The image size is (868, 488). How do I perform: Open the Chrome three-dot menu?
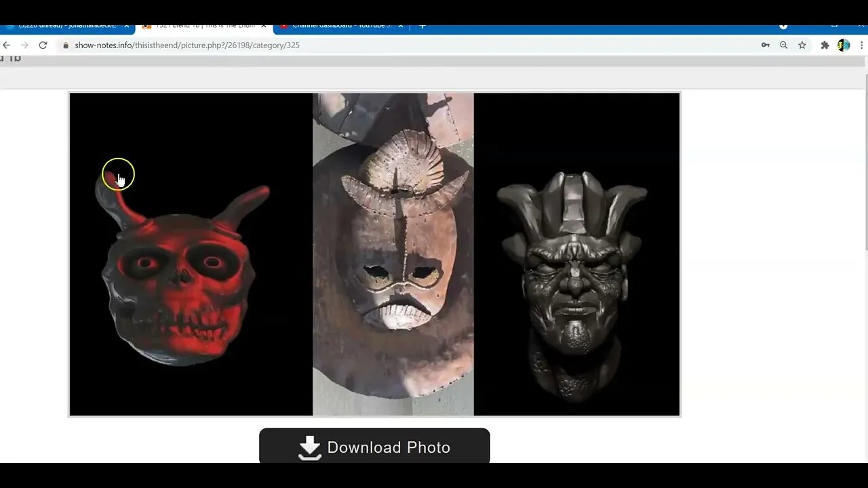[862, 45]
